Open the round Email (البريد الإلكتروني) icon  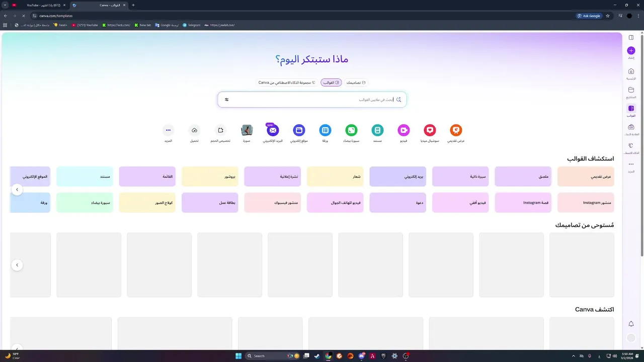pos(273,130)
